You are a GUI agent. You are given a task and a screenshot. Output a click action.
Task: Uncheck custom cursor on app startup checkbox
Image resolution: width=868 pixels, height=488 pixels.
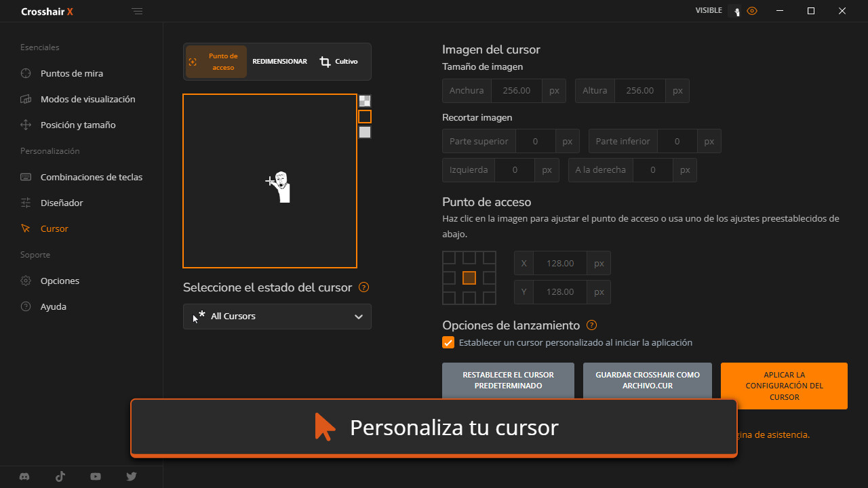tap(448, 342)
